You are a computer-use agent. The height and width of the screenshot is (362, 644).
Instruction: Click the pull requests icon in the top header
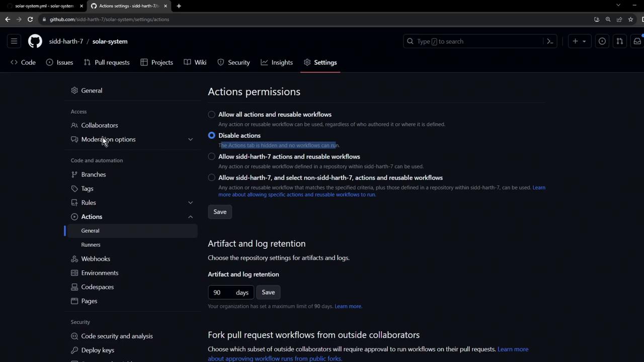tap(620, 41)
